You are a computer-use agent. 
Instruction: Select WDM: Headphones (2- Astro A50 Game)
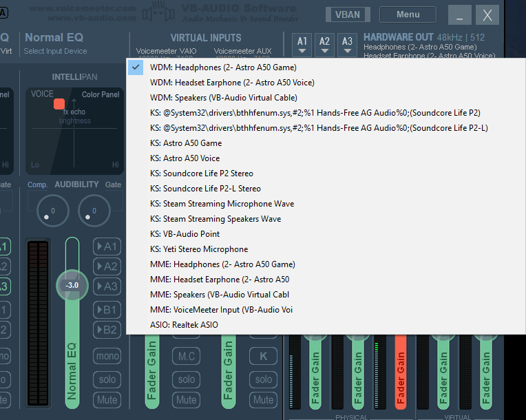[326, 67]
